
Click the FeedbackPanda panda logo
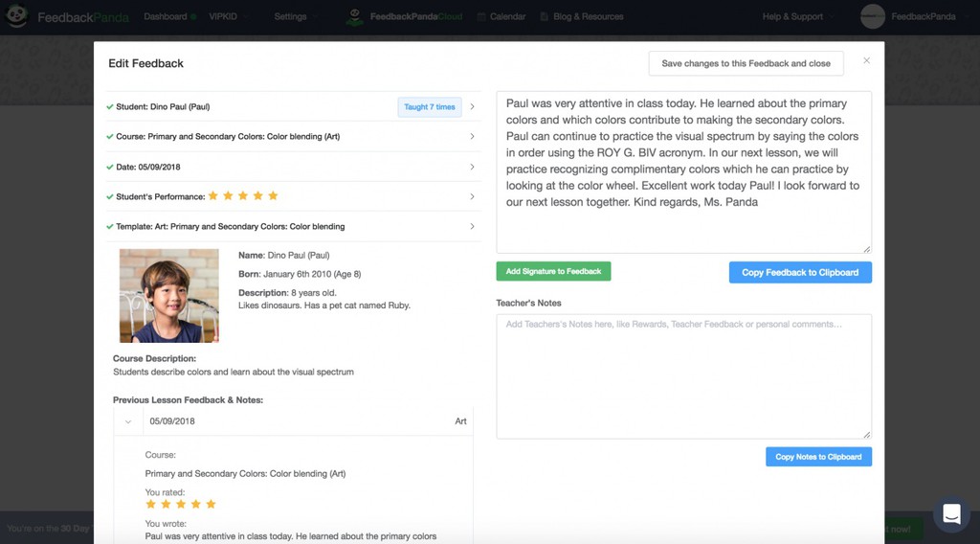pos(17,15)
